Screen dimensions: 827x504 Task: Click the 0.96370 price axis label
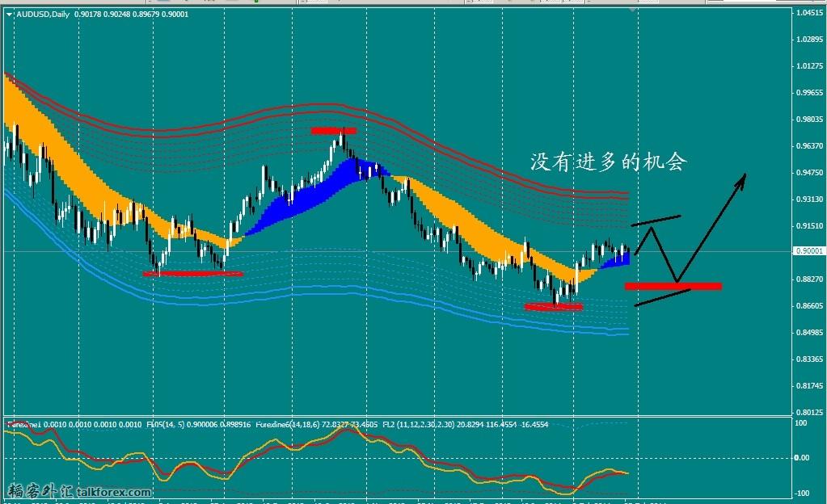(809, 145)
